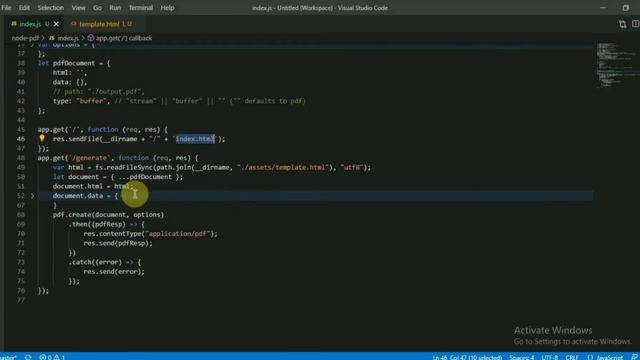Open the Terminal menu
This screenshot has width=640, height=360.
[x=140, y=8]
